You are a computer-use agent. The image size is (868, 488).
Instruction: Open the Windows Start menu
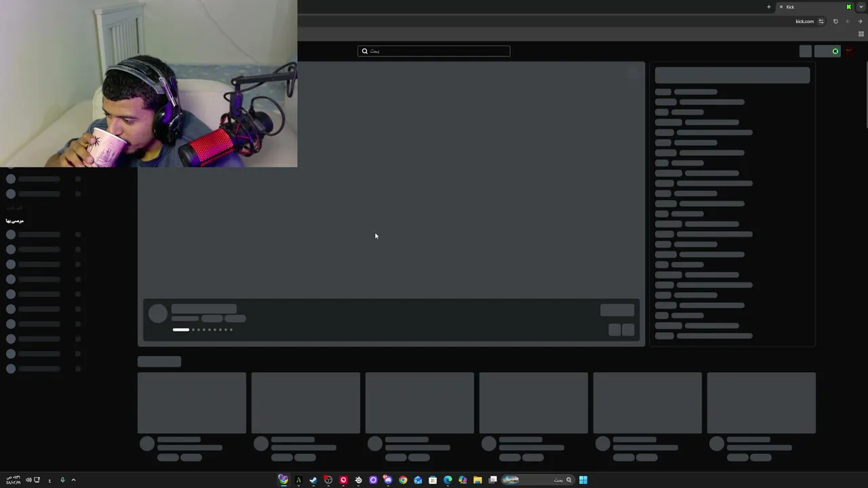[x=583, y=480]
